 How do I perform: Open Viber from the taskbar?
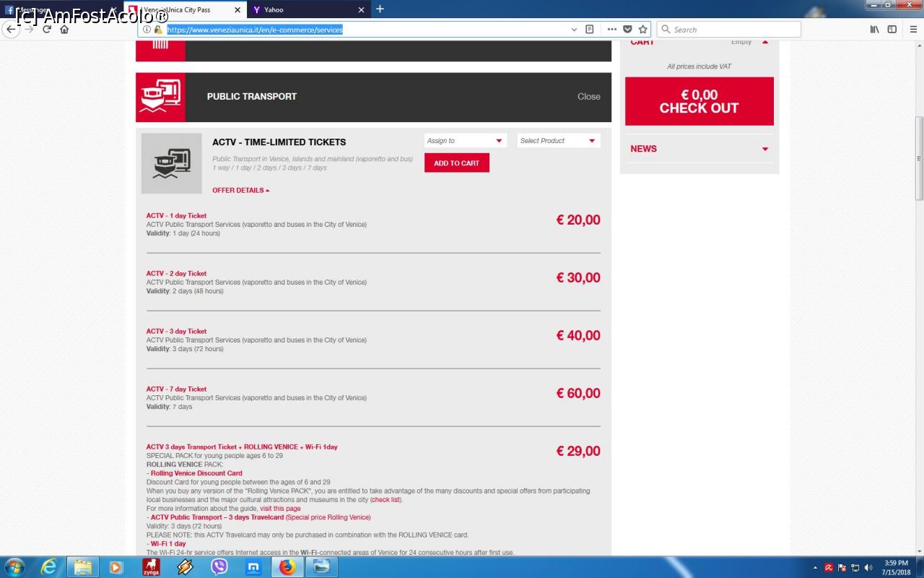[219, 567]
